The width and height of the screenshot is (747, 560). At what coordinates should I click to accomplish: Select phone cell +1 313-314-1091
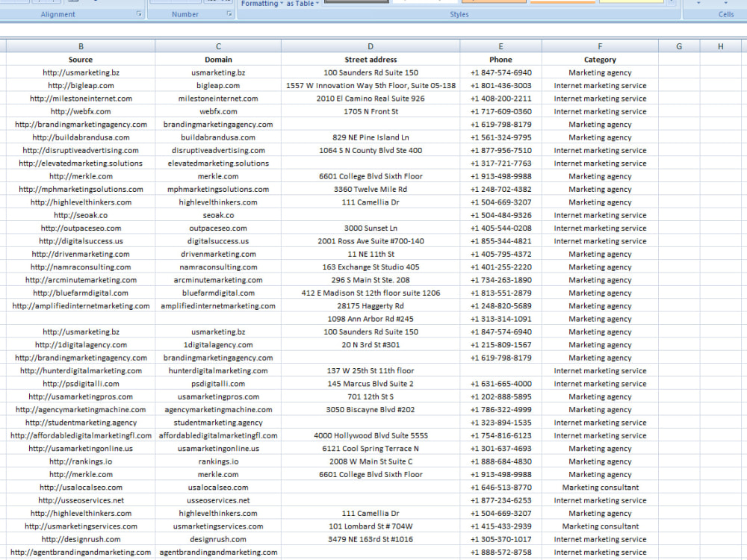tap(500, 319)
